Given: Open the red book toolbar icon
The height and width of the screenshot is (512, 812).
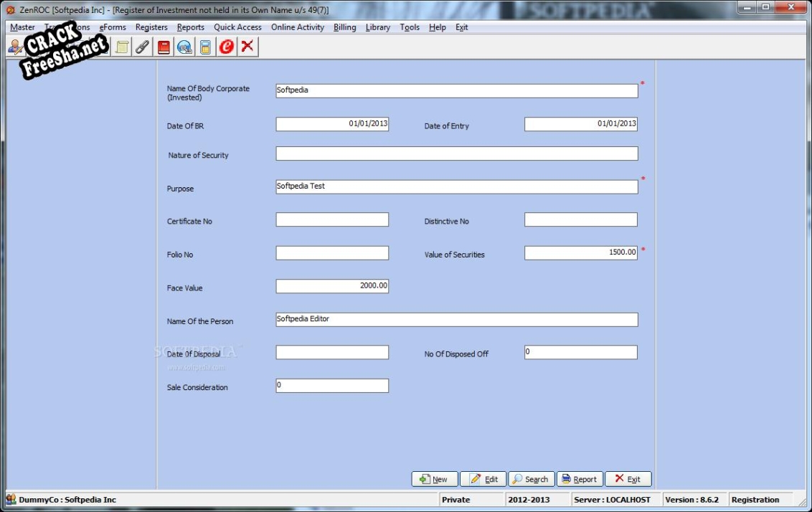Looking at the screenshot, I should [x=164, y=47].
